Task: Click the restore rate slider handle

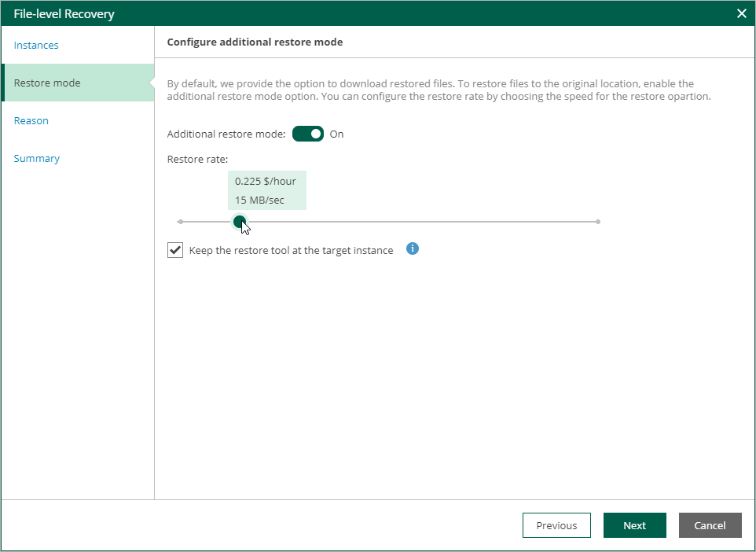Action: (240, 222)
